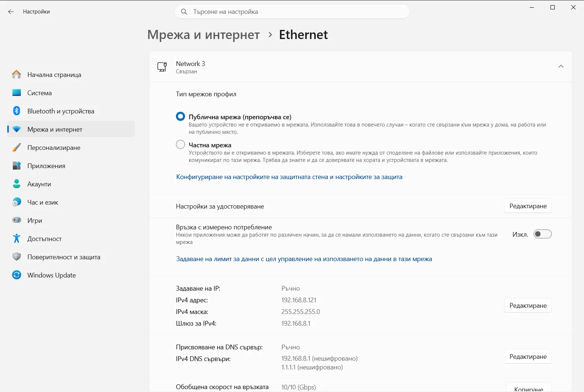Collapse the Network 3 section chevron
The width and height of the screenshot is (584, 392).
point(561,66)
